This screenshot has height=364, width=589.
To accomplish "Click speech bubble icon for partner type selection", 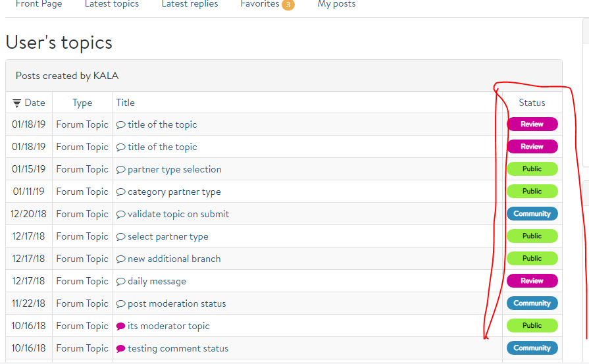I will [120, 170].
